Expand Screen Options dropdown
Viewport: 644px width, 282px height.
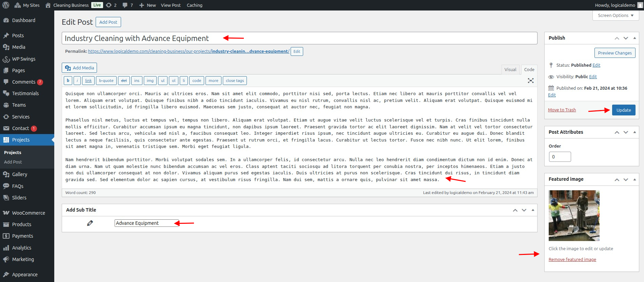[616, 16]
